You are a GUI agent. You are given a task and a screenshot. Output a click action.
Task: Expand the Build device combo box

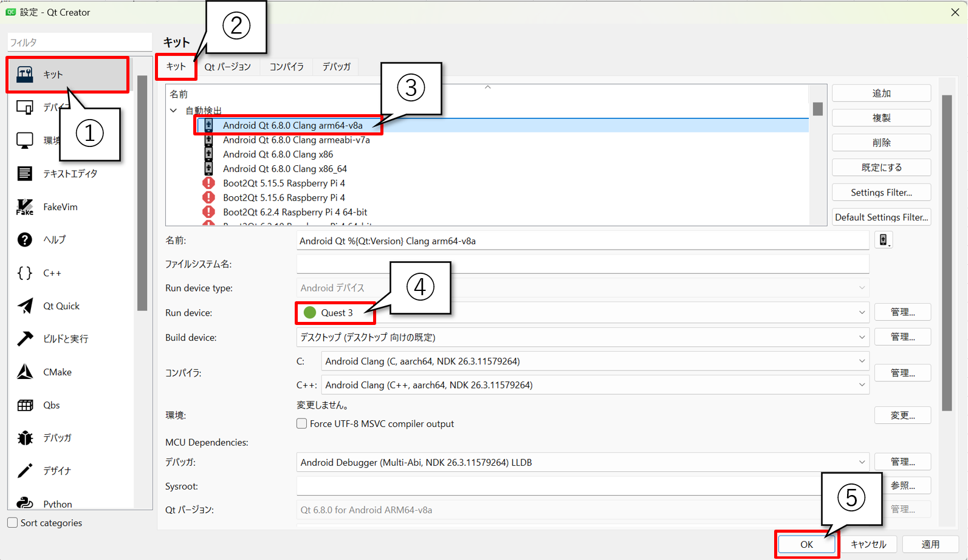tap(582, 337)
